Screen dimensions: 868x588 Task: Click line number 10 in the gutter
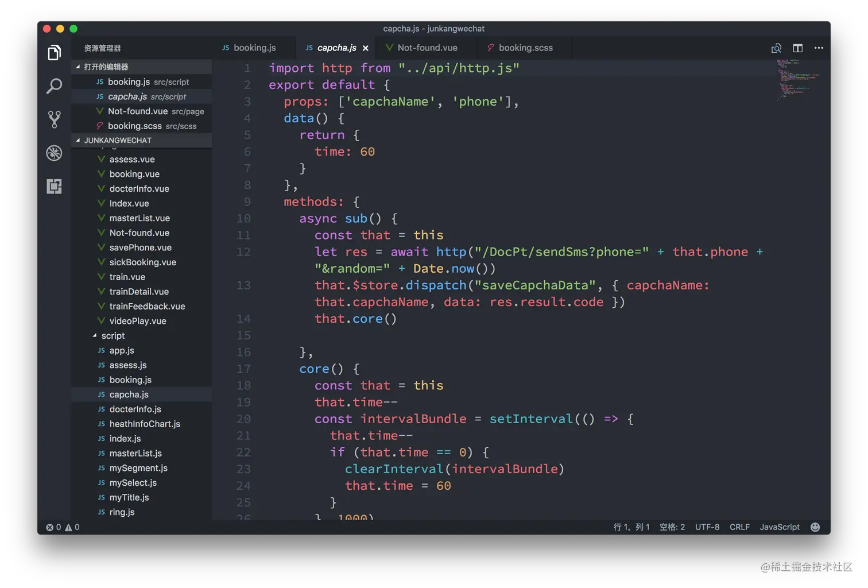[244, 219]
